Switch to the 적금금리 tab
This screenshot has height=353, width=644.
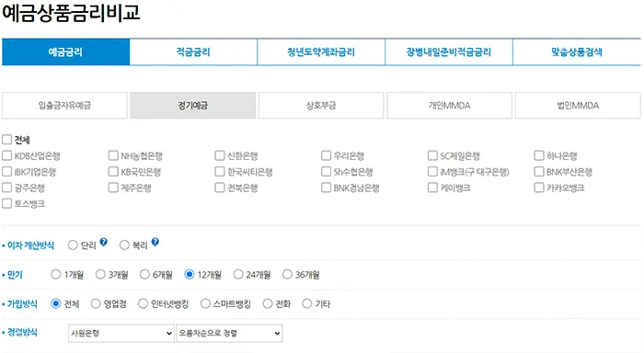click(193, 52)
